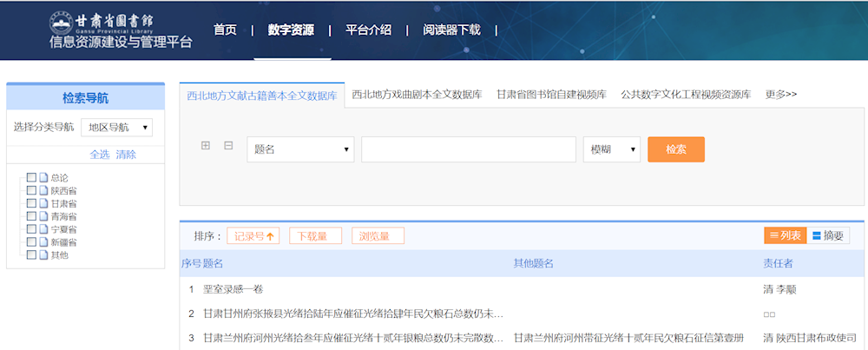This screenshot has width=868, height=350.
Task: Open the record 圣室录感一卷
Action: (233, 289)
